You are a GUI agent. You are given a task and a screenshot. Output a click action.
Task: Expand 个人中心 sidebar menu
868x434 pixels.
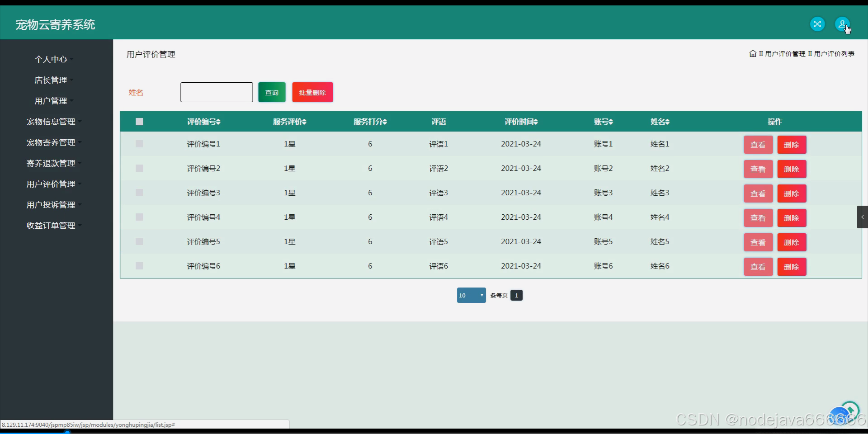54,59
